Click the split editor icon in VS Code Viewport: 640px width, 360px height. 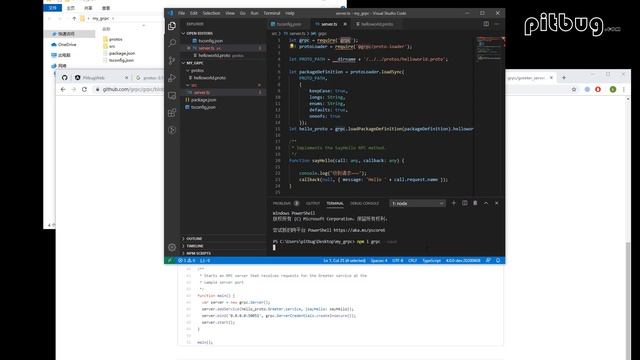486,24
